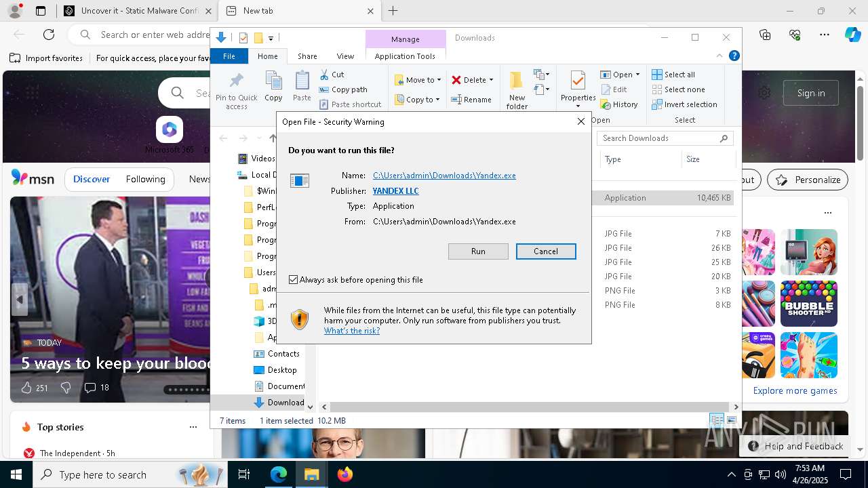Open Explorer help icon
This screenshot has width=868, height=488.
click(x=734, y=56)
